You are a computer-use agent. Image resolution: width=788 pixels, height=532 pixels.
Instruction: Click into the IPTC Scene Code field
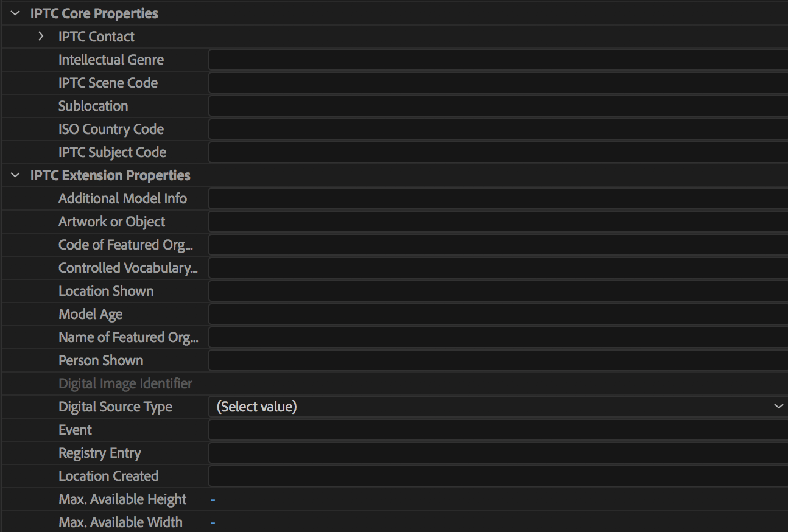coord(426,82)
